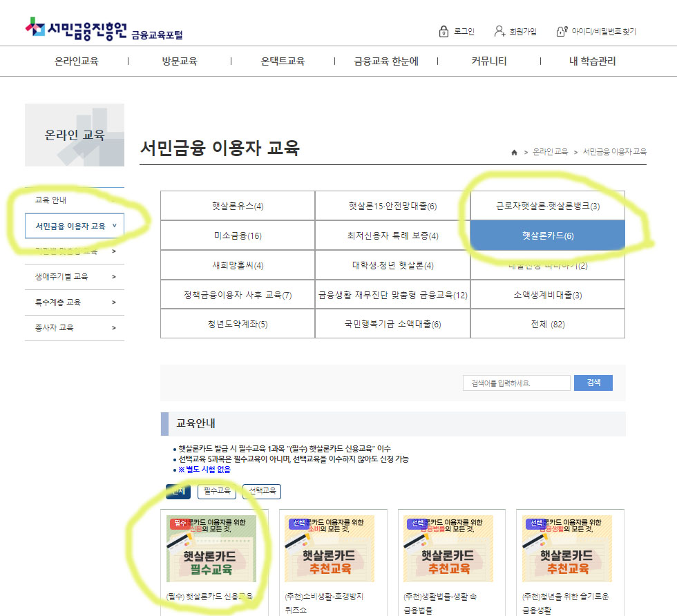Select the 햇살론유스(4) category
This screenshot has width=677, height=616.
click(x=238, y=206)
